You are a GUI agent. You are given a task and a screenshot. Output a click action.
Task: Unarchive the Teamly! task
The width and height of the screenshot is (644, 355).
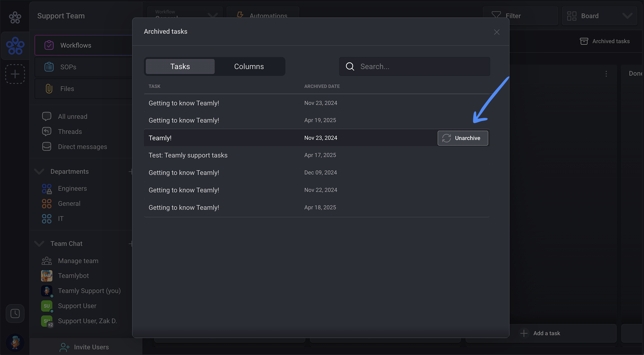[x=462, y=138]
